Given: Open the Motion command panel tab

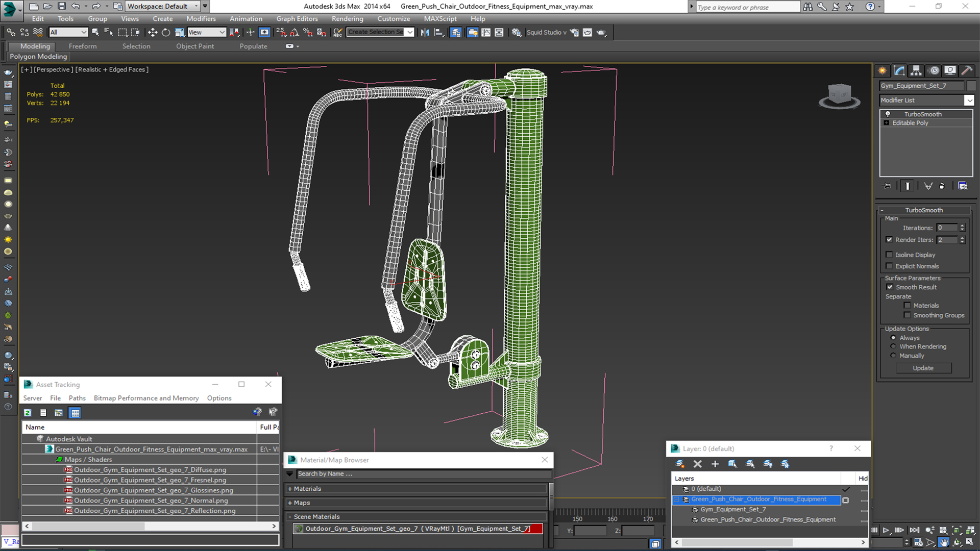Looking at the screenshot, I should (x=934, y=70).
